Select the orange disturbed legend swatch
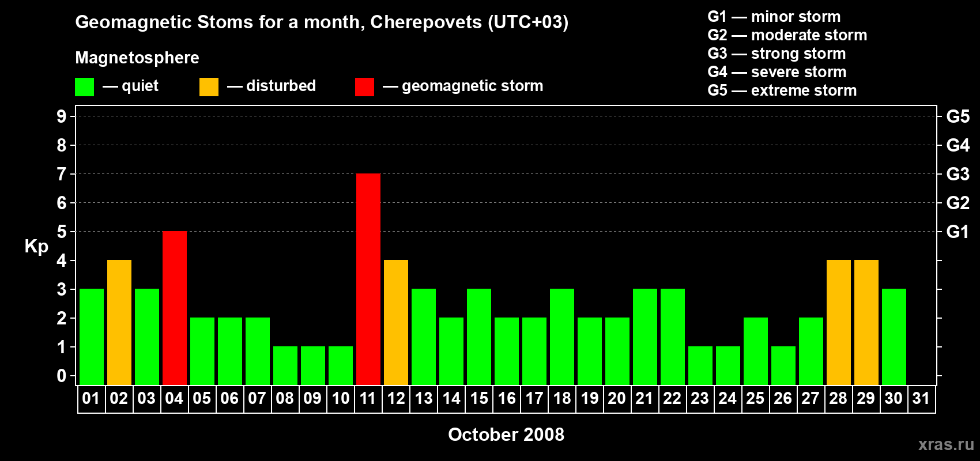Image resolution: width=980 pixels, height=461 pixels. 209,87
